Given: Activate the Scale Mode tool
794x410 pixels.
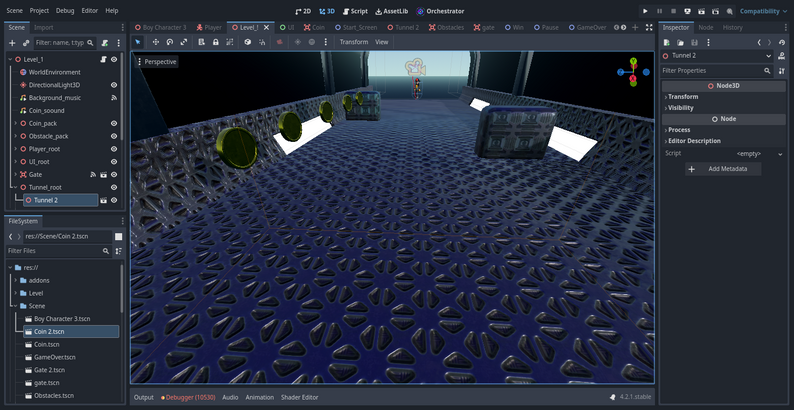Looking at the screenshot, I should [x=184, y=42].
